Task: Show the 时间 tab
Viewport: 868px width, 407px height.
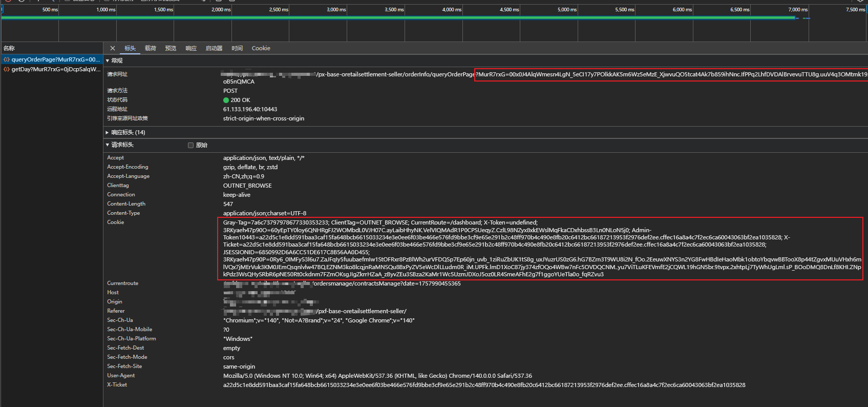Action: (237, 48)
